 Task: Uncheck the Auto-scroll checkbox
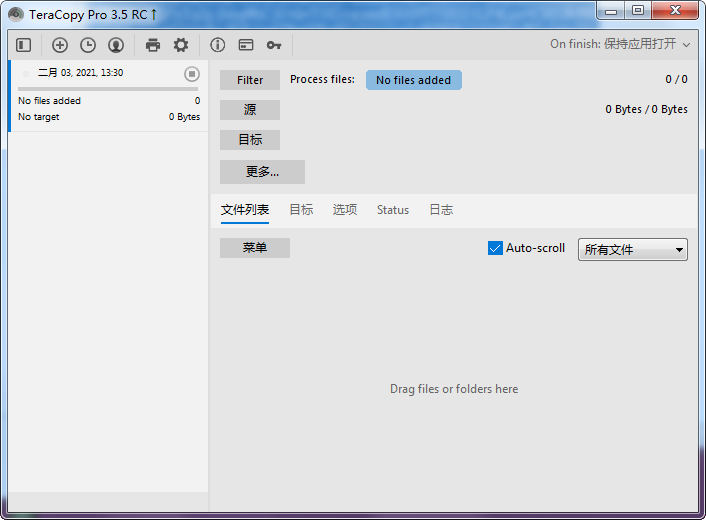pyautogui.click(x=495, y=248)
